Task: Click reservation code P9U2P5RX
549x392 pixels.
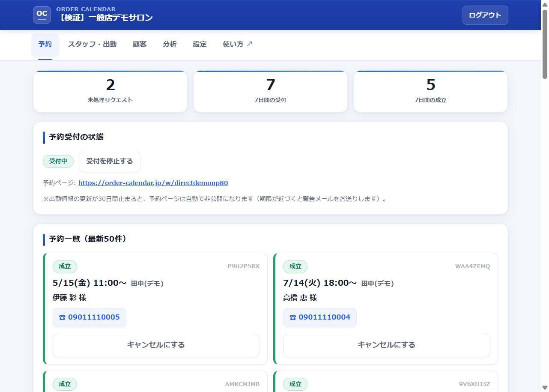Action: coord(243,266)
